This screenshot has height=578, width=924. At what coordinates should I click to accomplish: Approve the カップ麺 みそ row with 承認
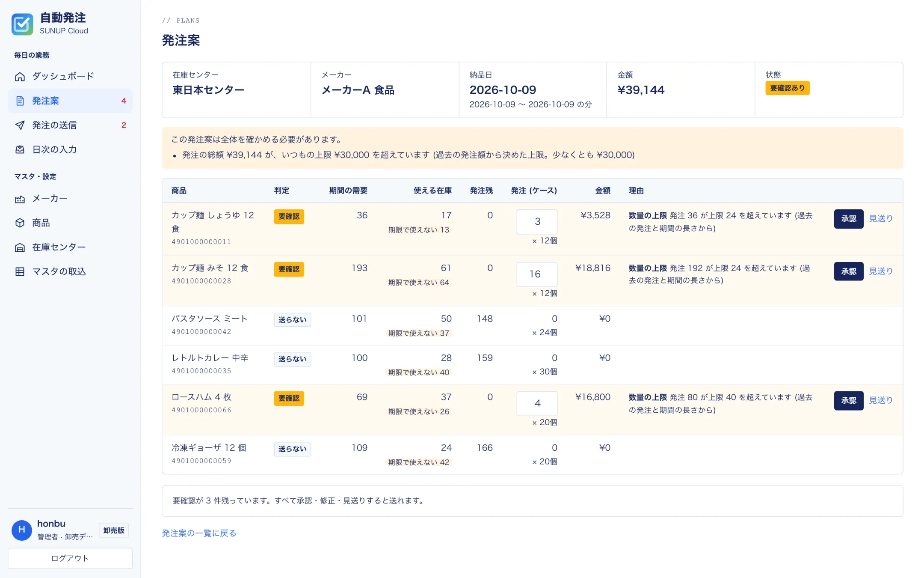pyautogui.click(x=849, y=271)
